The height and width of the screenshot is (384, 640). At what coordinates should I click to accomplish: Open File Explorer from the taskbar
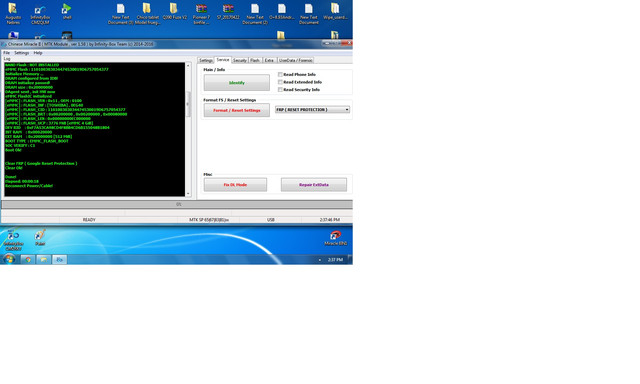tap(43, 260)
